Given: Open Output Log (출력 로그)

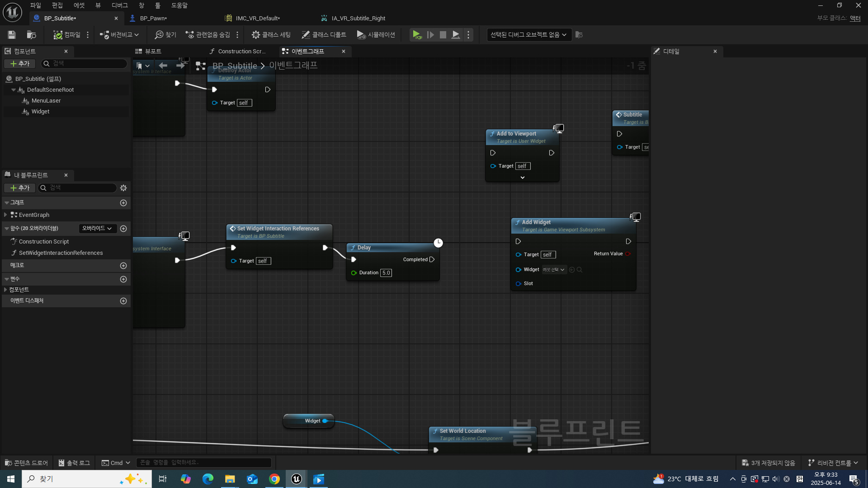Looking at the screenshot, I should [74, 463].
